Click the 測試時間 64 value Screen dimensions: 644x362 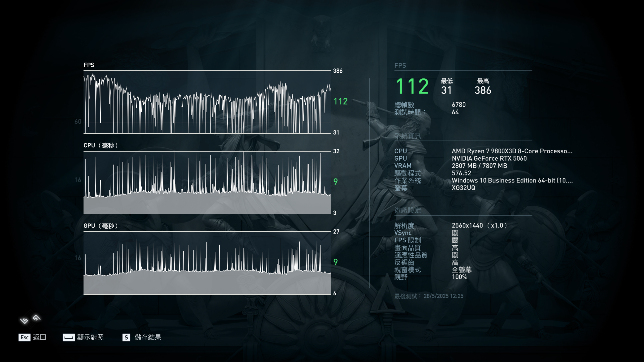pos(455,112)
